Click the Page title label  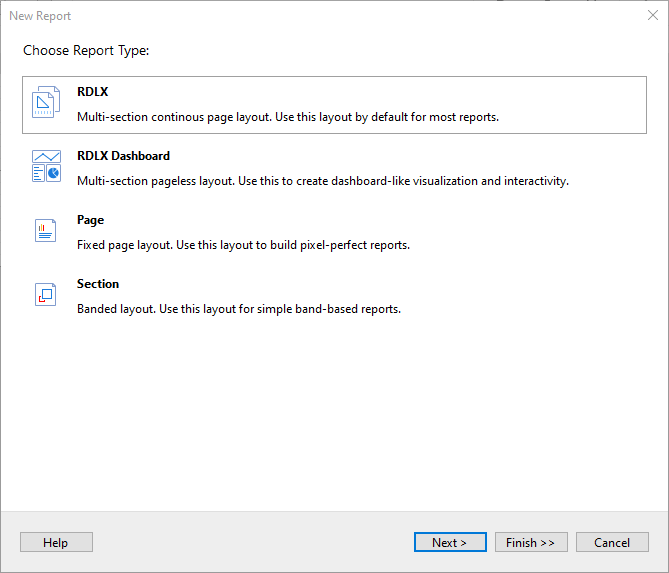coord(90,220)
